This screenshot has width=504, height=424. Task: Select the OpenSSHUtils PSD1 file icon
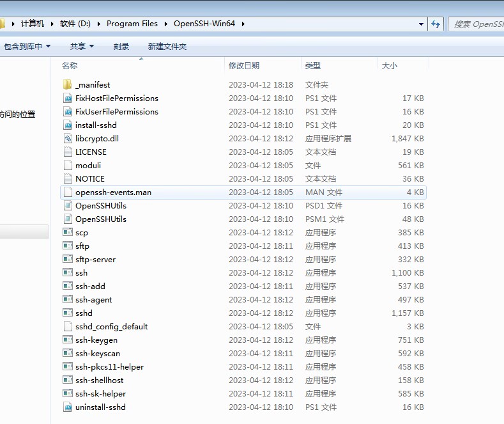point(68,205)
